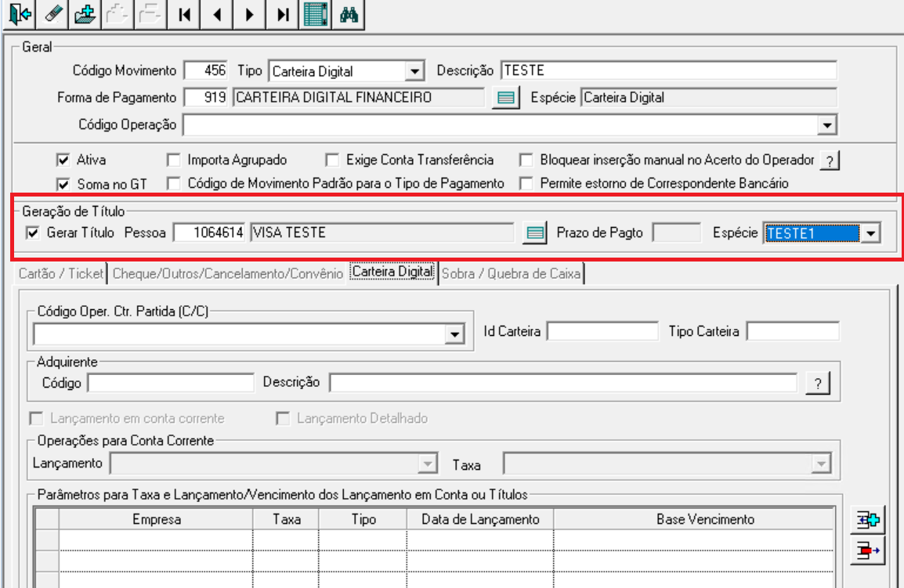Open lookup beside Pessoa VISA TESTE
This screenshot has height=588, width=904.
[x=534, y=233]
